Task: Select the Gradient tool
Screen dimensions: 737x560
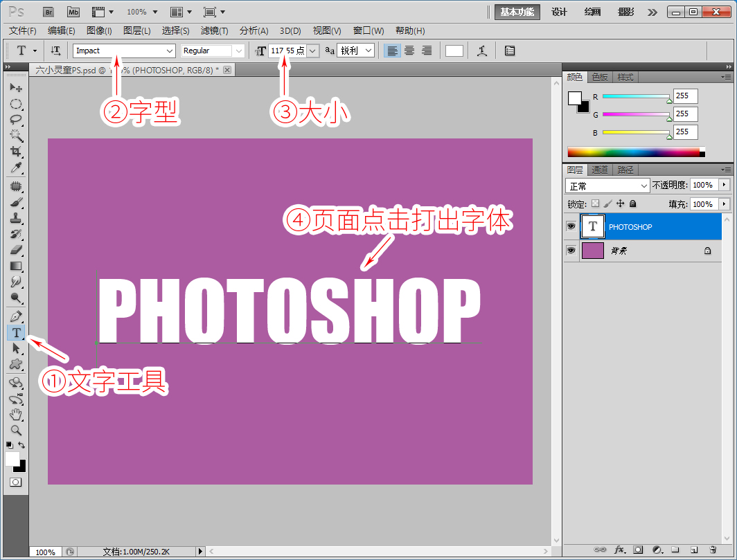Action: pos(16,266)
